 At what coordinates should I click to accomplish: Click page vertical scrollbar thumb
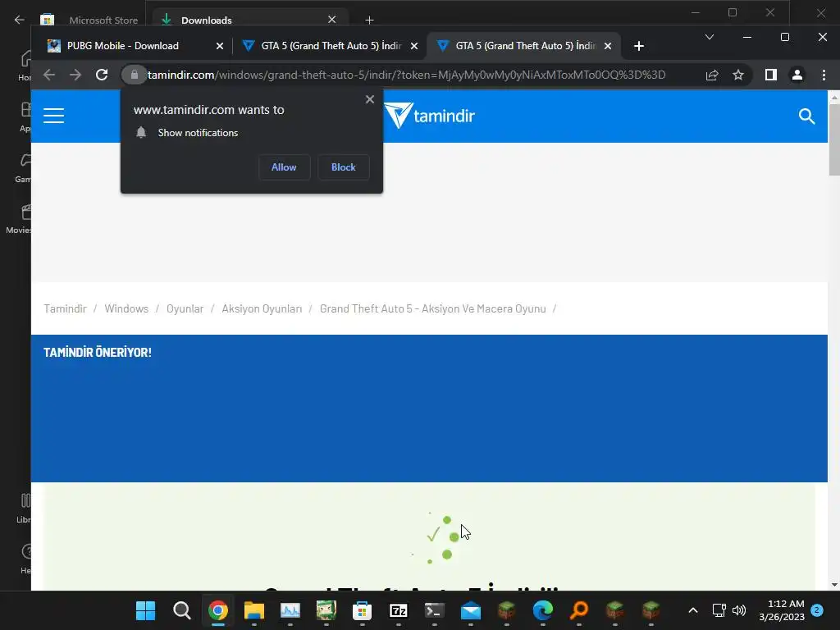coord(833,139)
